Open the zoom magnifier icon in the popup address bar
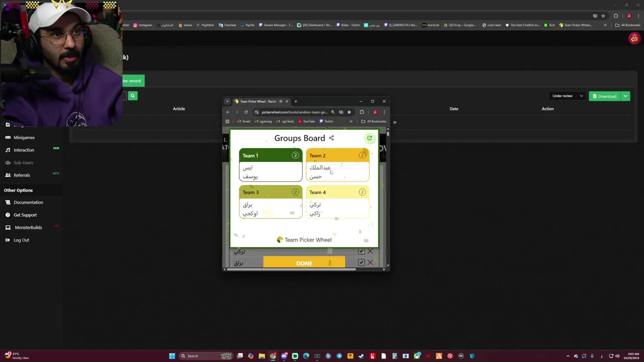Image resolution: width=644 pixels, height=362 pixels. point(333,112)
